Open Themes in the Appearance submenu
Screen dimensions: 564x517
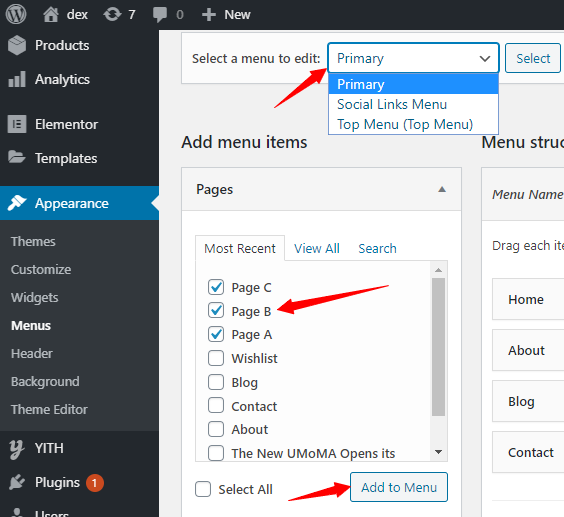pyautogui.click(x=33, y=241)
